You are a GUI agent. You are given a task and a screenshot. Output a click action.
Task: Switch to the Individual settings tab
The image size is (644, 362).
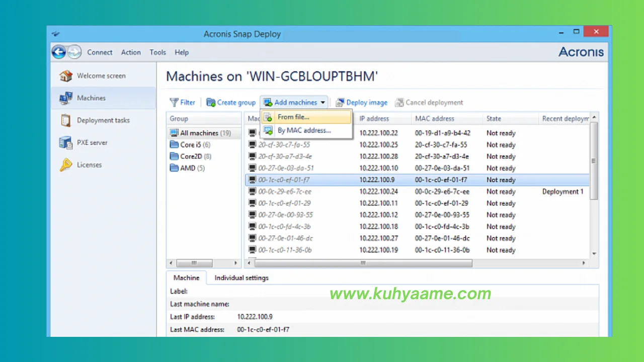coord(242,278)
